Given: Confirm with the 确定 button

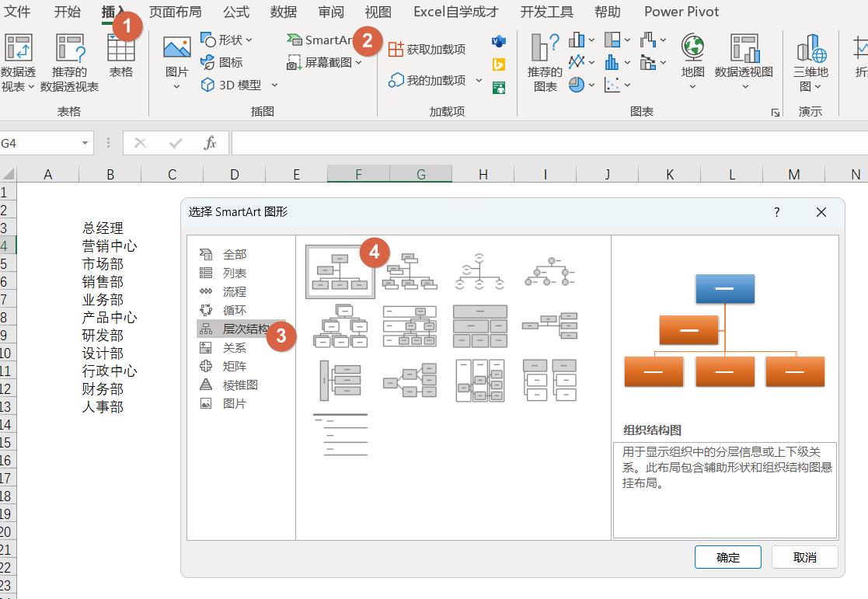Looking at the screenshot, I should click(x=727, y=556).
